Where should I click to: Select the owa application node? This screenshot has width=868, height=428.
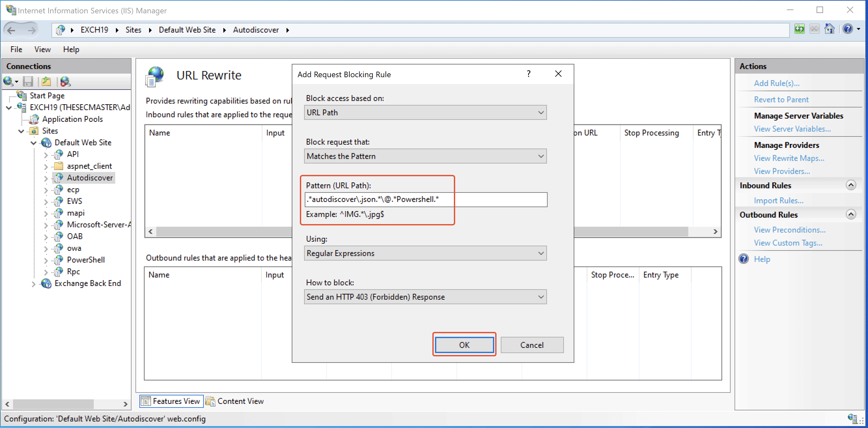tap(74, 248)
